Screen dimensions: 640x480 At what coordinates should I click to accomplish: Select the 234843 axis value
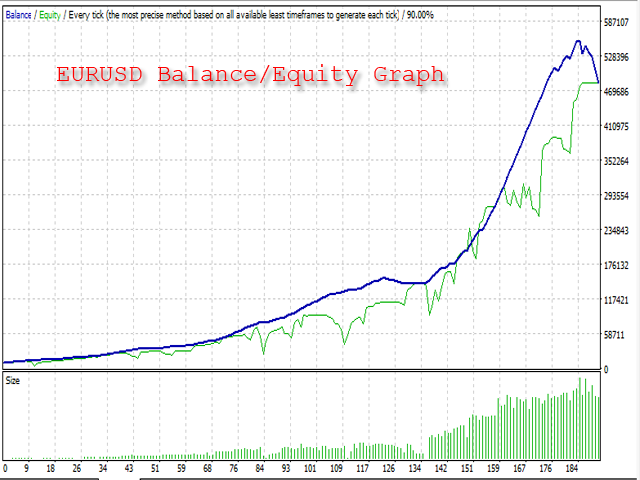616,231
